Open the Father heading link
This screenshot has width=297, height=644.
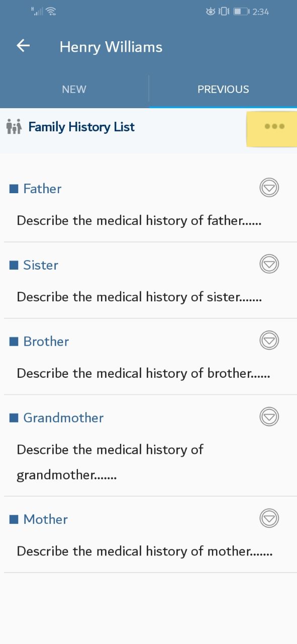click(42, 189)
